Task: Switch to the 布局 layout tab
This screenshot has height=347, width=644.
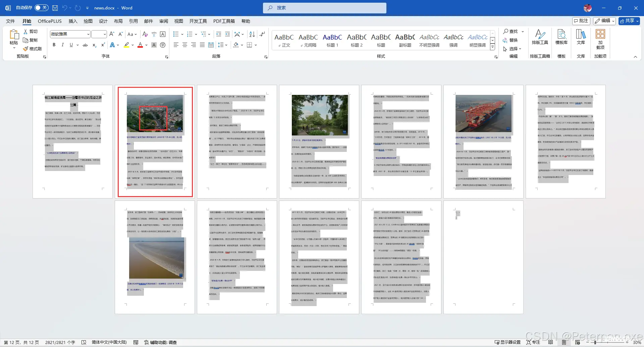Action: [x=118, y=21]
